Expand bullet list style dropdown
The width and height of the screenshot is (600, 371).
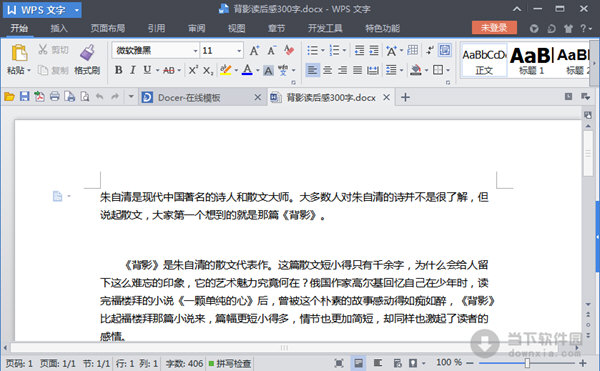(x=323, y=50)
